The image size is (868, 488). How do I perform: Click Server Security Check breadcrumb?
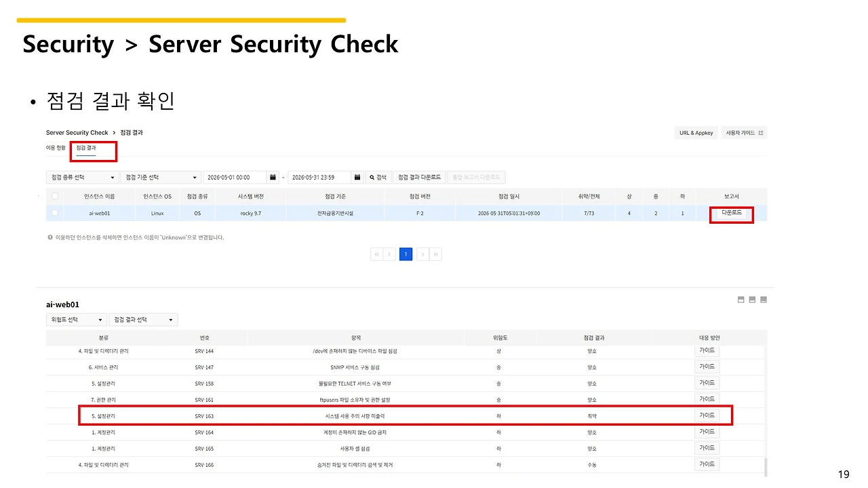[77, 133]
